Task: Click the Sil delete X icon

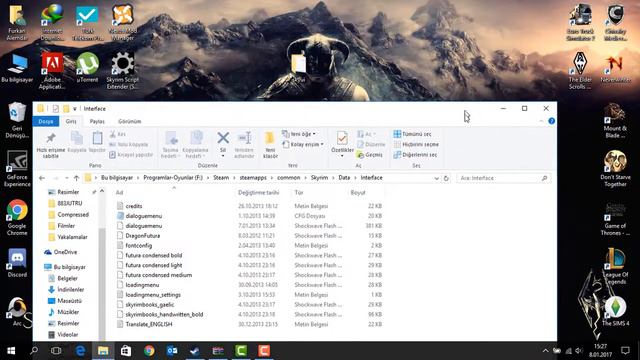Action: coord(223,138)
